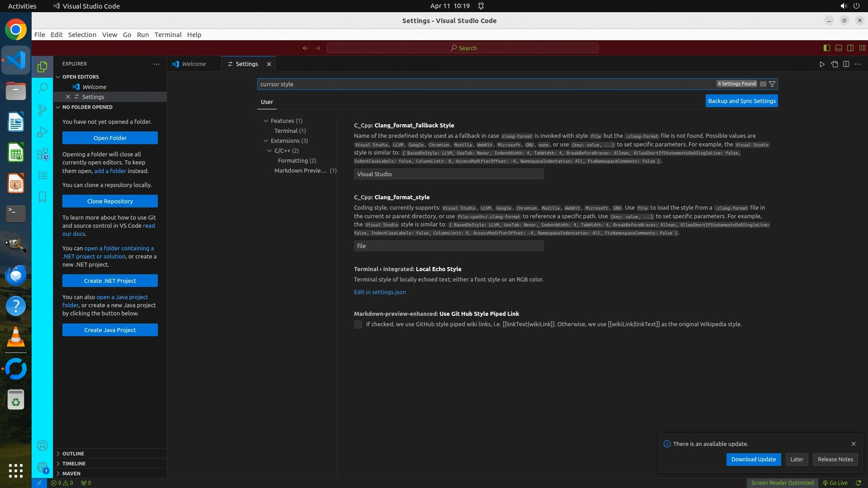868x488 pixels.
Task: Open the Terminal menu
Action: (x=168, y=35)
